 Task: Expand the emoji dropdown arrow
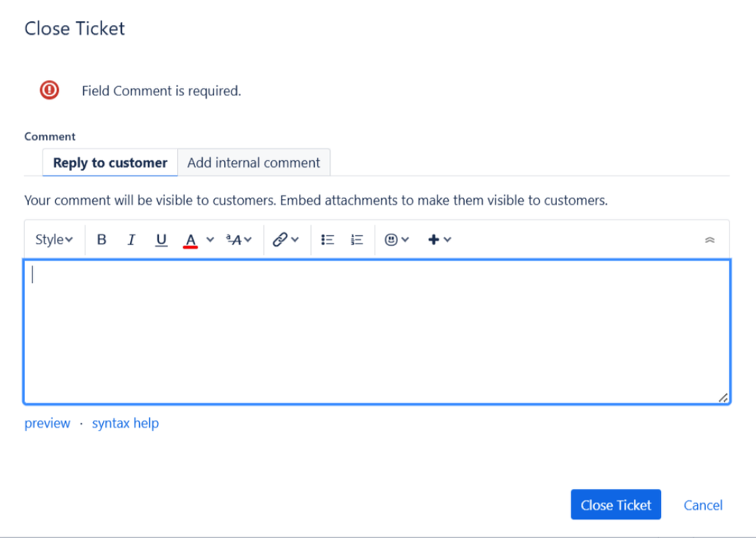(405, 240)
